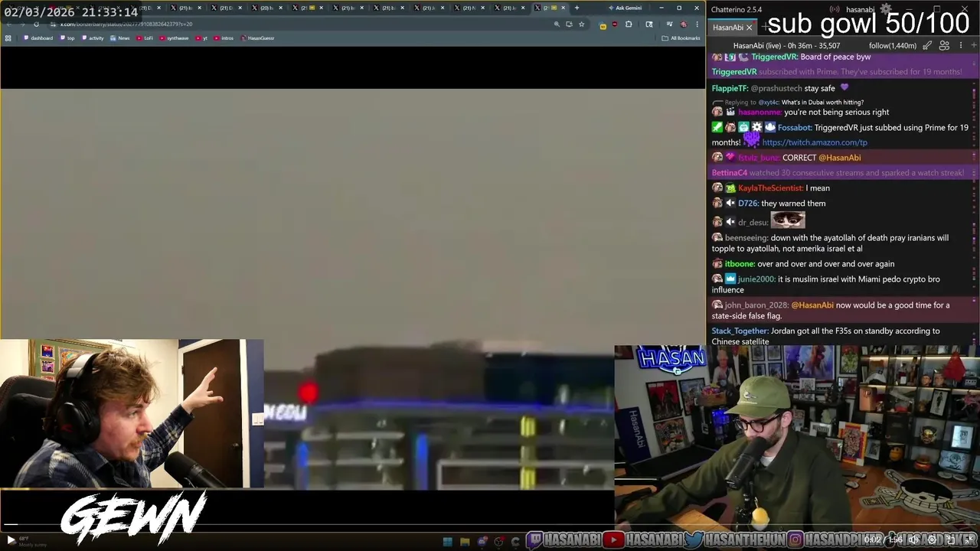Open Chatterino settings gear icon

coord(886,9)
